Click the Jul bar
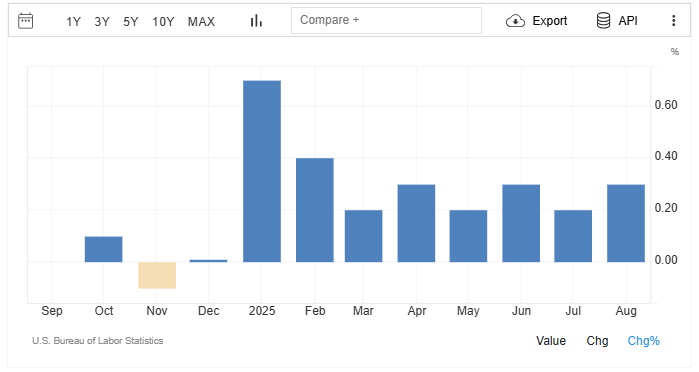The height and width of the screenshot is (372, 699). 573,236
